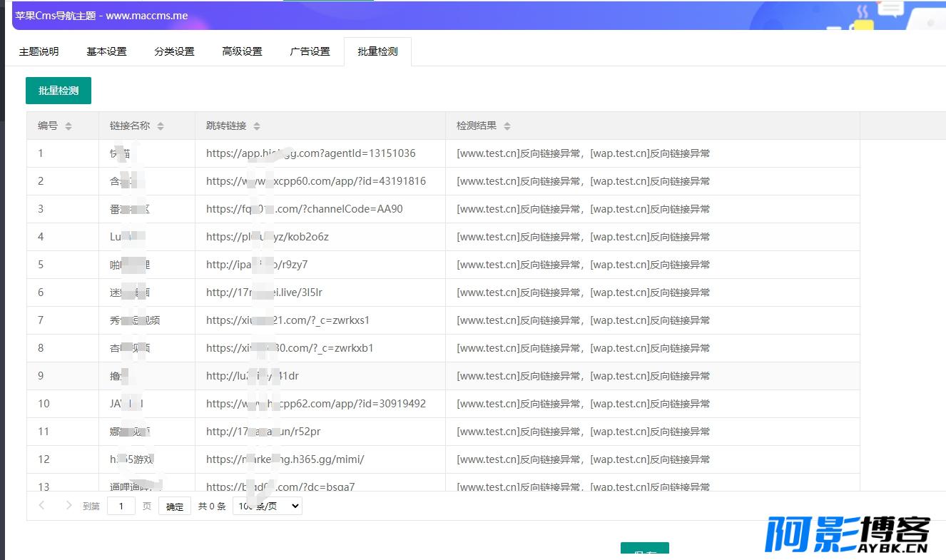Image resolution: width=946 pixels, height=560 pixels.
Task: Click row number 12 cell
Action: coord(63,459)
